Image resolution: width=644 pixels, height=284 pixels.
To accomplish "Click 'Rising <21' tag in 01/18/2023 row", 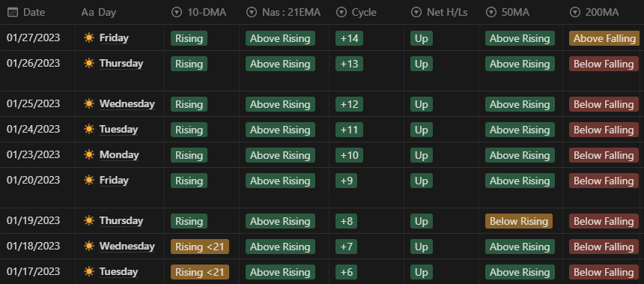I will point(200,247).
